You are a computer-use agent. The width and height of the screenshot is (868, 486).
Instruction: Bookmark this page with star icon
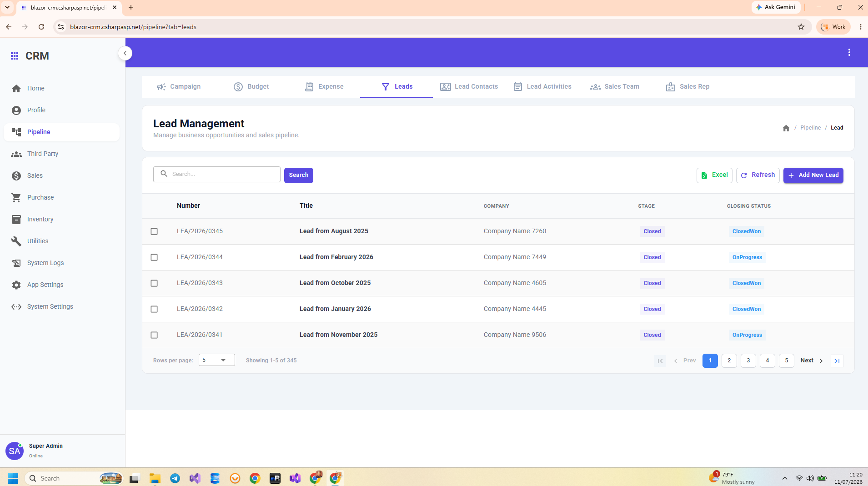coord(801,27)
